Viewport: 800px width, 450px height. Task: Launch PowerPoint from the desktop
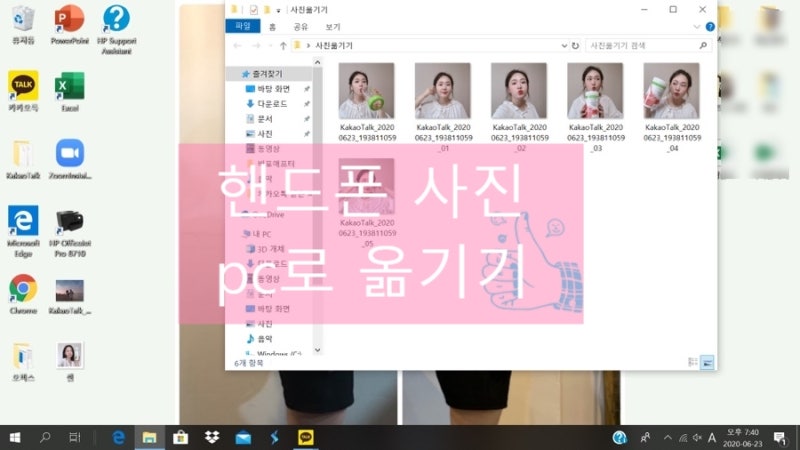tap(69, 24)
